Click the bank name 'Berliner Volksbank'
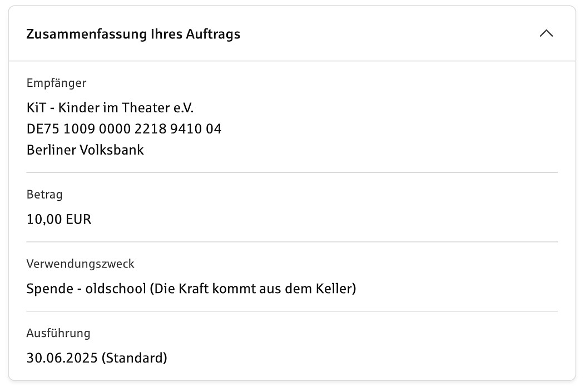The height and width of the screenshot is (392, 585). pyautogui.click(x=85, y=150)
